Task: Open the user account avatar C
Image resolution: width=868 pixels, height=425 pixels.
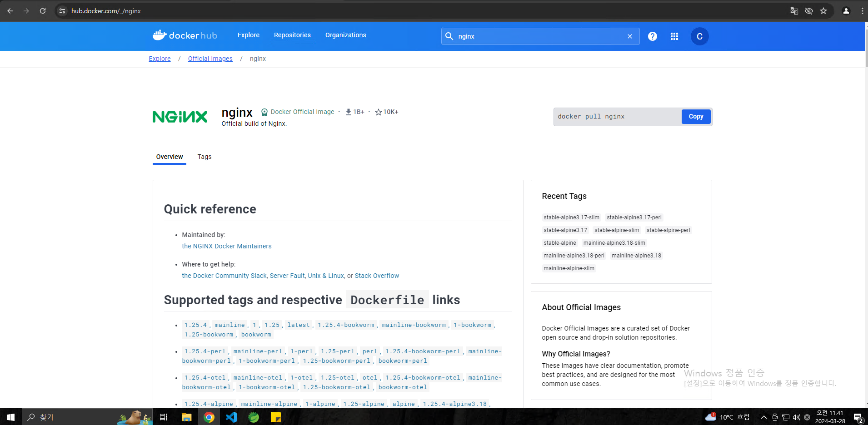Action: pos(700,36)
